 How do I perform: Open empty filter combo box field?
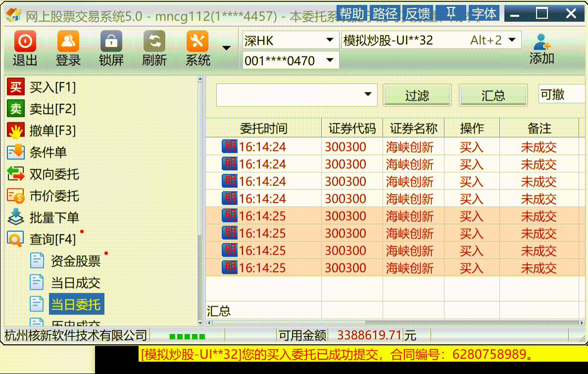(296, 95)
